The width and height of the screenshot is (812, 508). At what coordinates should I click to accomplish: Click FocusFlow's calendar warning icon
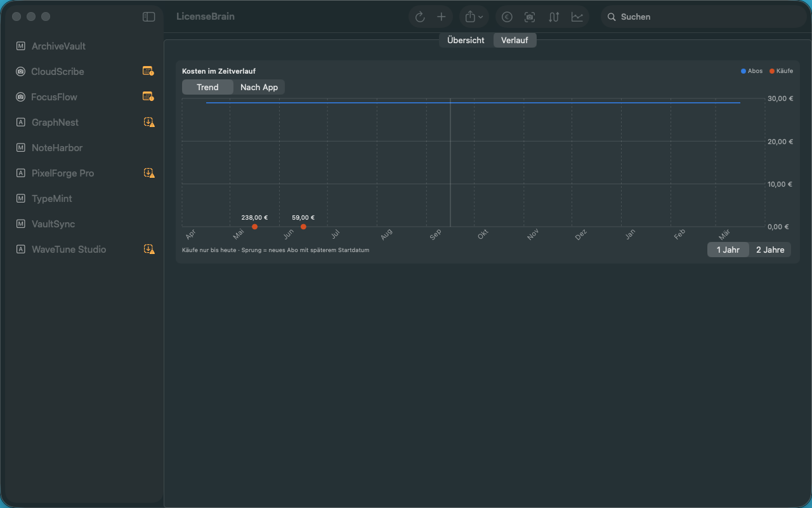(x=148, y=97)
